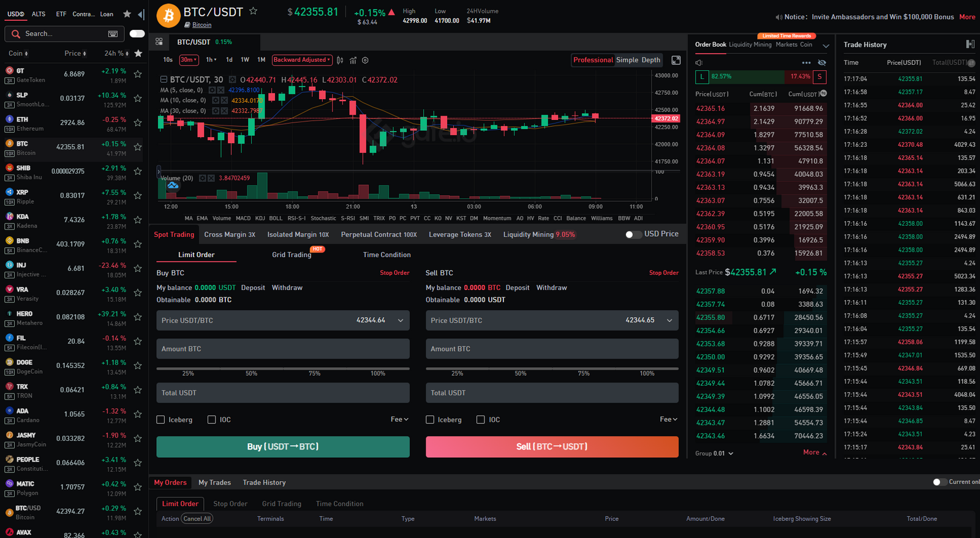Click the Sell (BTC→USDT) button
The height and width of the screenshot is (538, 980).
click(x=552, y=447)
